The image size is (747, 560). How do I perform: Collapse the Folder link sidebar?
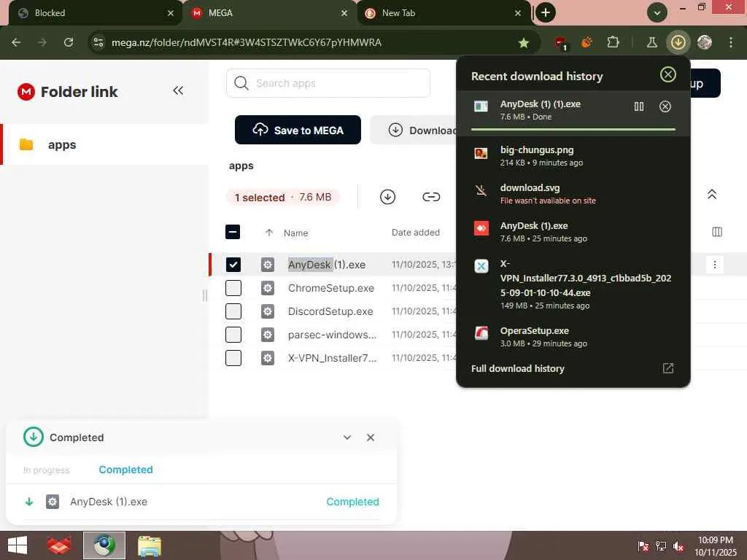point(178,90)
